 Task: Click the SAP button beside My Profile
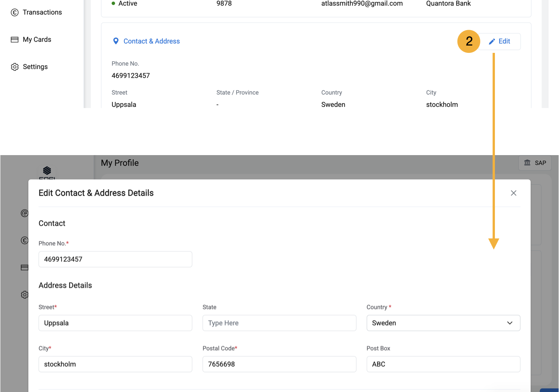pos(535,163)
